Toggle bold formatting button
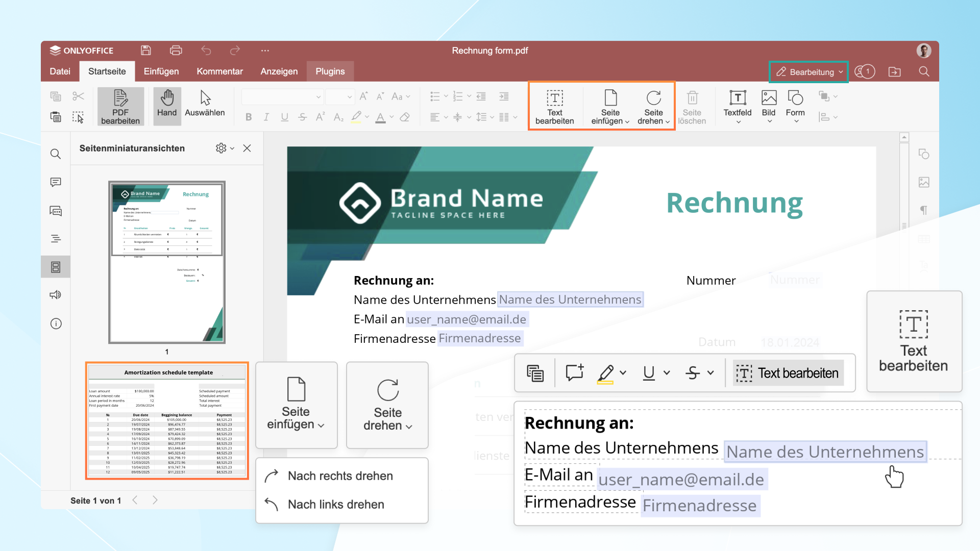This screenshot has width=980, height=551. pos(248,117)
